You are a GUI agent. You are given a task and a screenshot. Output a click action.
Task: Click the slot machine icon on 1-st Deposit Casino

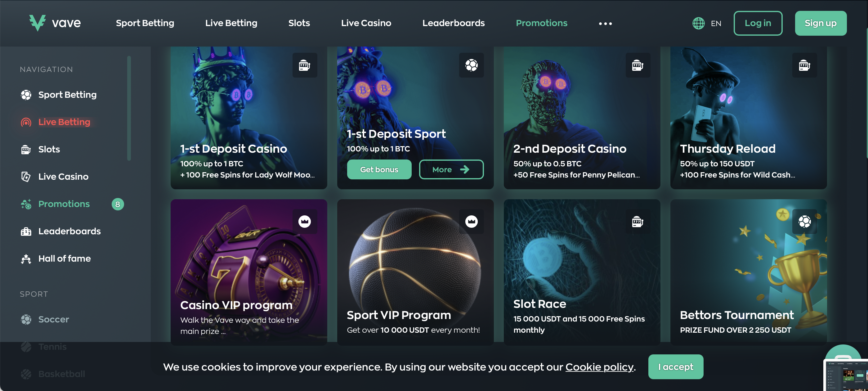pyautogui.click(x=305, y=65)
